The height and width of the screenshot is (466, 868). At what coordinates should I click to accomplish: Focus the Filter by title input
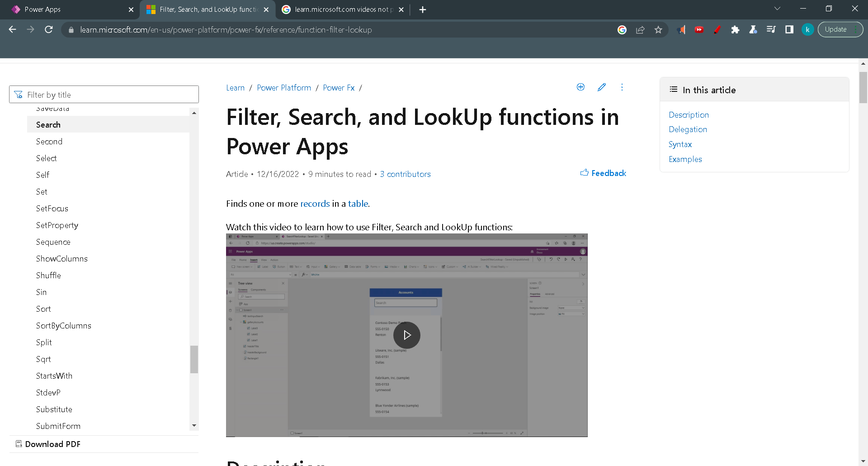[104, 95]
